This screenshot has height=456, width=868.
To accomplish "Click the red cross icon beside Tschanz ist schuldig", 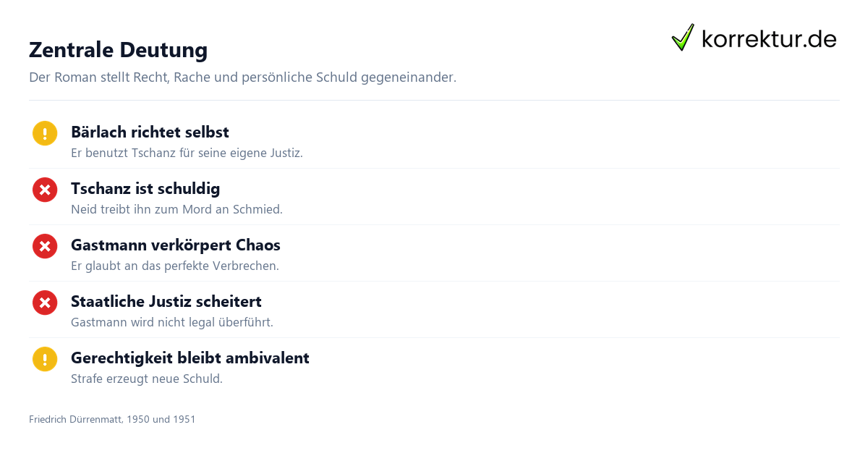I will pyautogui.click(x=45, y=190).
